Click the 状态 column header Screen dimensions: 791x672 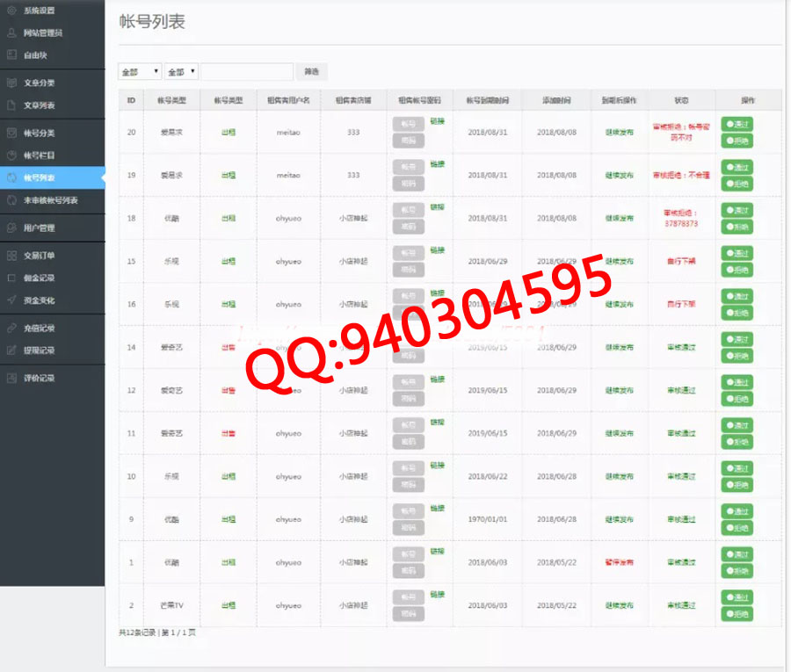pyautogui.click(x=681, y=100)
